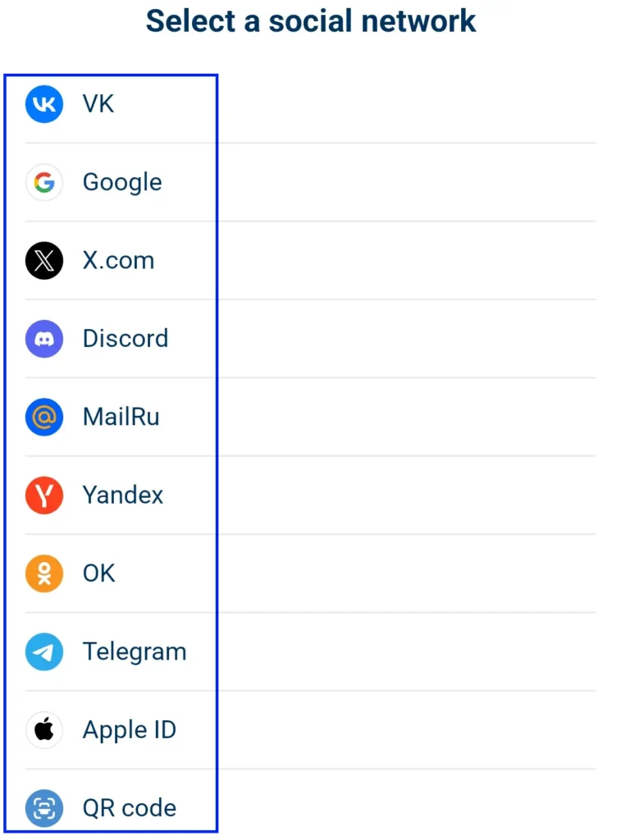Select the QR code scan icon
Image resolution: width=621 pixels, height=840 pixels.
(x=44, y=808)
